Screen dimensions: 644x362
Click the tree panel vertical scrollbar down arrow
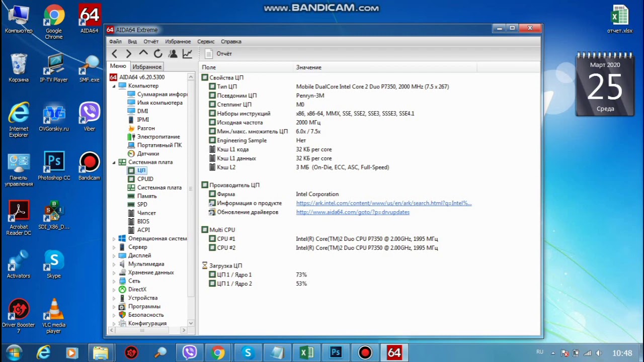coord(191,323)
